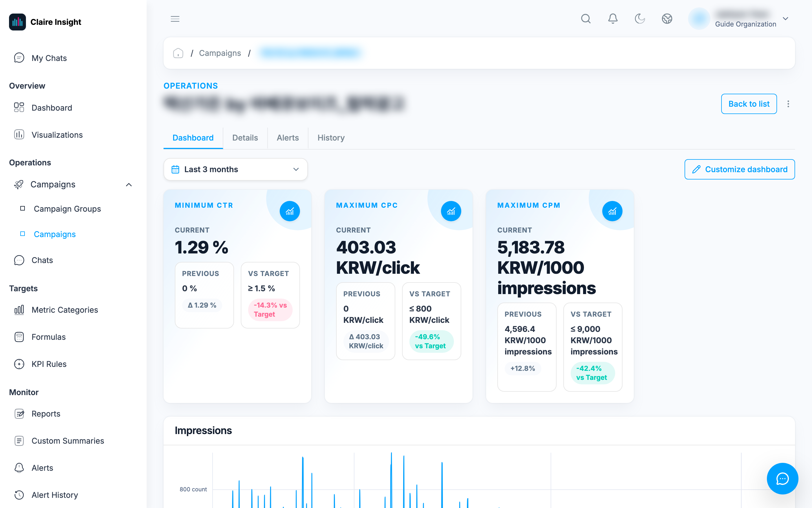Open Alert History in sidebar
The height and width of the screenshot is (508, 812).
[x=73, y=495]
